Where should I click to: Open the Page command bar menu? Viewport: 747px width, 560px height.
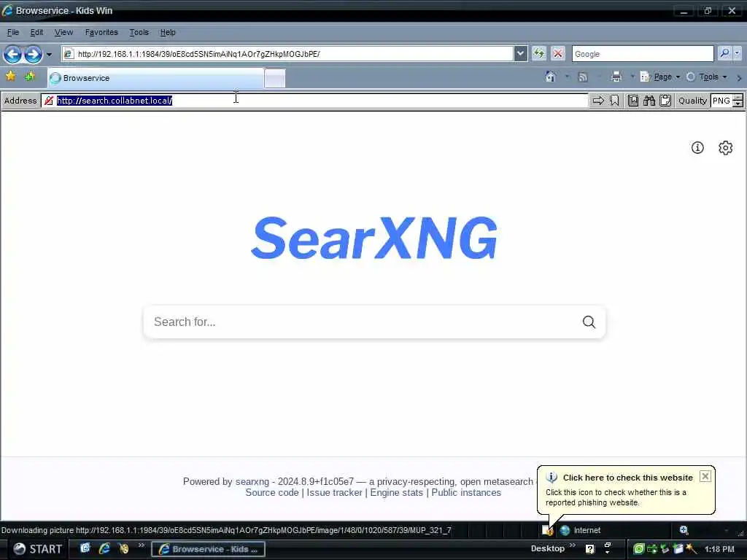coord(660,77)
